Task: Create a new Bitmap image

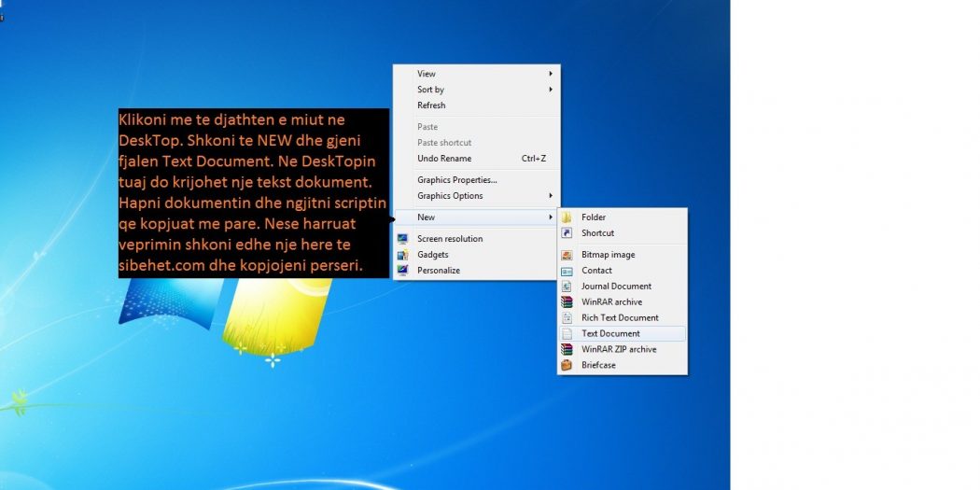Action: tap(623, 255)
